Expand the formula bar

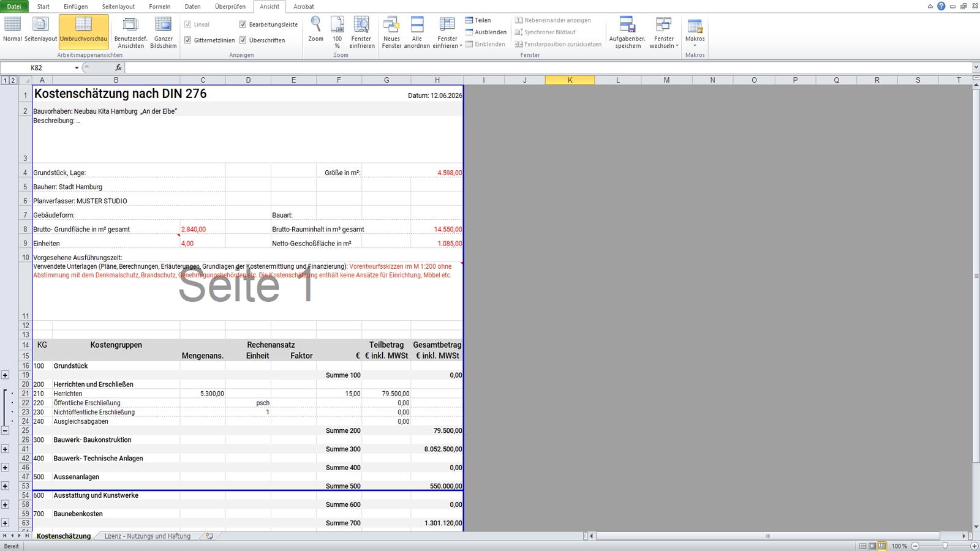(976, 68)
